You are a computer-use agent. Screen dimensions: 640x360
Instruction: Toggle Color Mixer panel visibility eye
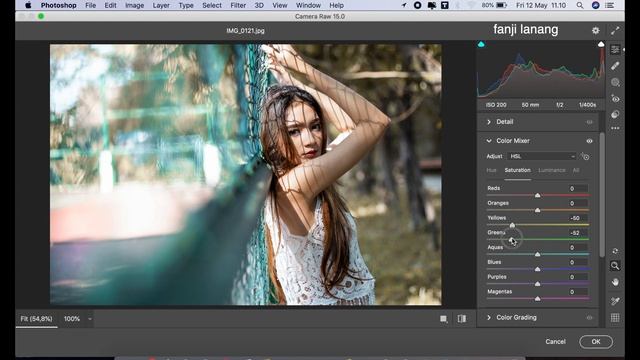pos(589,141)
